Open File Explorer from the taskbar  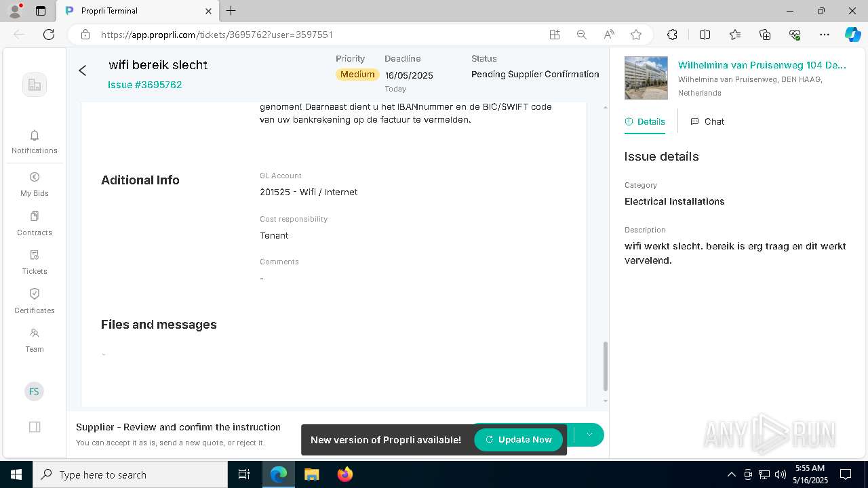(311, 474)
